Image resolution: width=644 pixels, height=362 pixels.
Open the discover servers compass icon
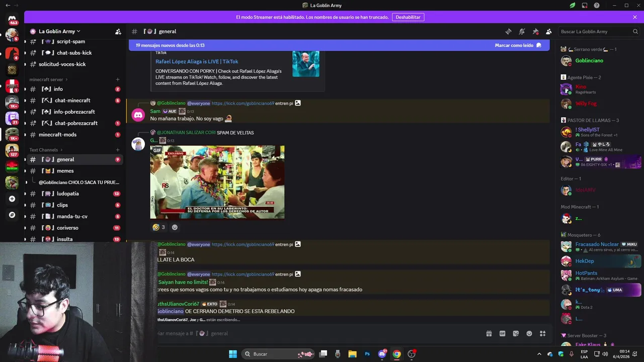click(x=12, y=215)
